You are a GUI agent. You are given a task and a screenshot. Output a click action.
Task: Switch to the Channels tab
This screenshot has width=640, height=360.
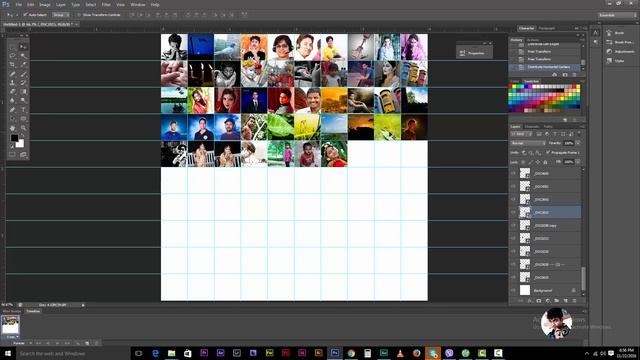point(532,127)
